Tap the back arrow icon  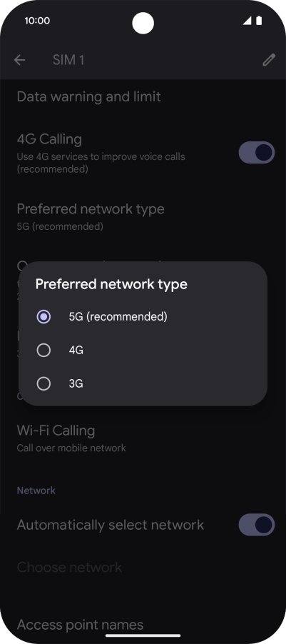pos(19,60)
